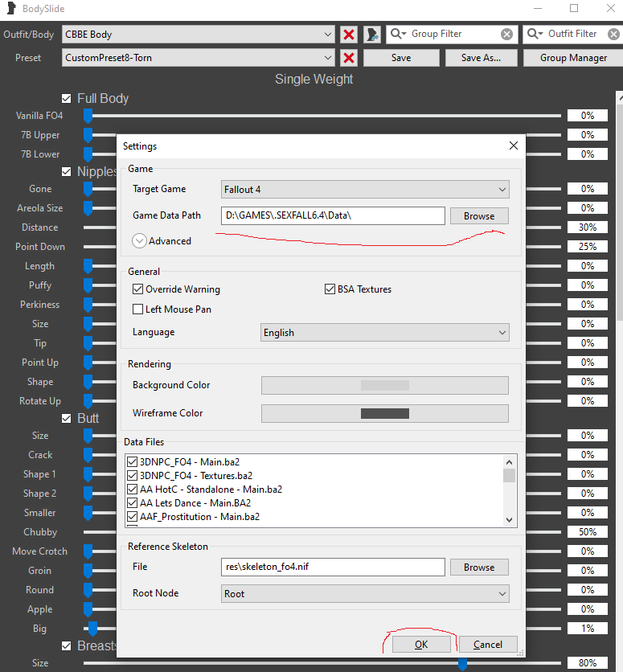Clear the Group Filter search box

(506, 35)
